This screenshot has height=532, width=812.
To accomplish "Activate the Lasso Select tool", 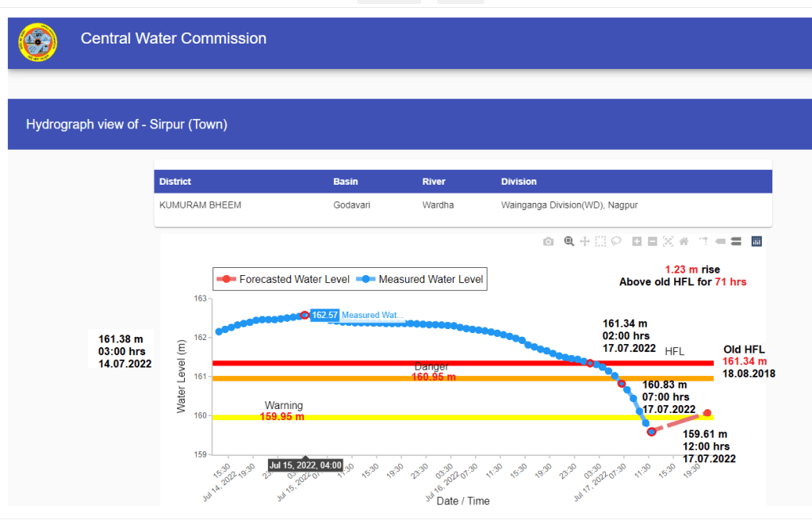I will (x=616, y=241).
